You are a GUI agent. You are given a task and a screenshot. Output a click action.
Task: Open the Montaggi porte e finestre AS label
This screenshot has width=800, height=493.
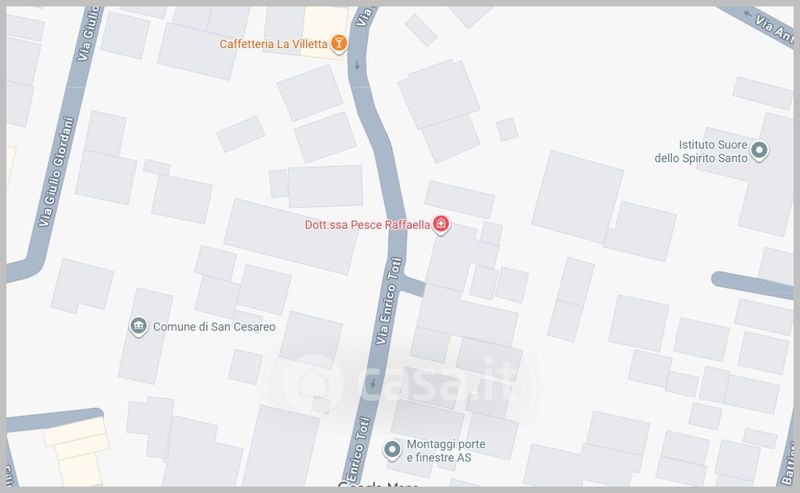[446, 451]
